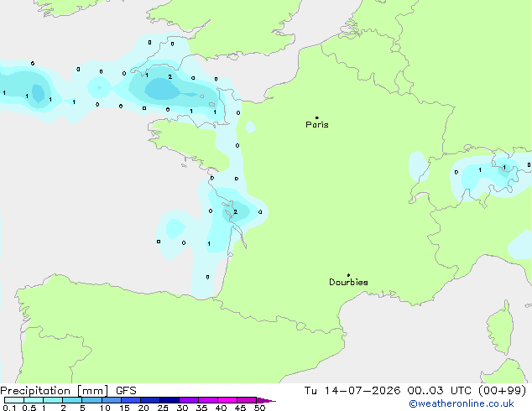Pick the 1–2 mm legend swatch
Image resolution: width=532 pixels, height=411 pixels.
[x=53, y=400]
